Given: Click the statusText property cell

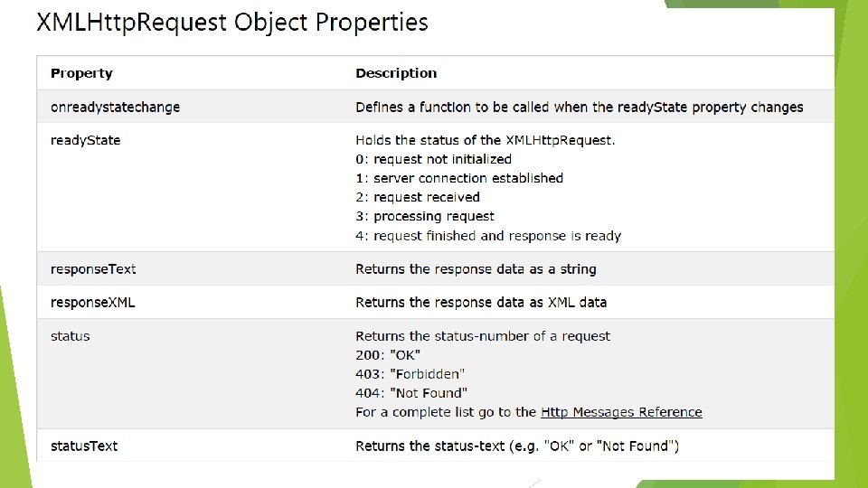Looking at the screenshot, I should [x=84, y=446].
